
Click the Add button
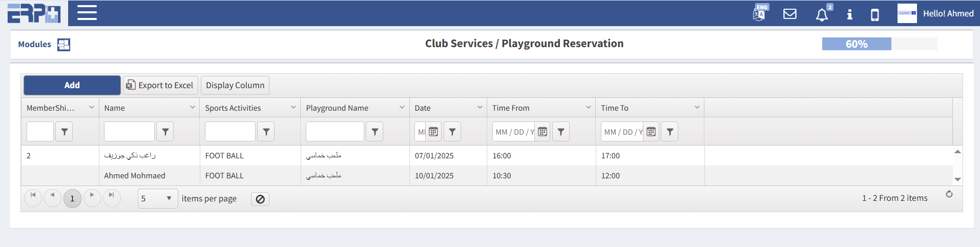[x=72, y=85]
